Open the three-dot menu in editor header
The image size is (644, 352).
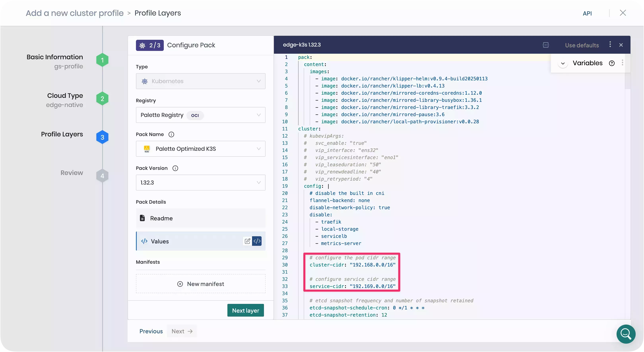(x=610, y=45)
